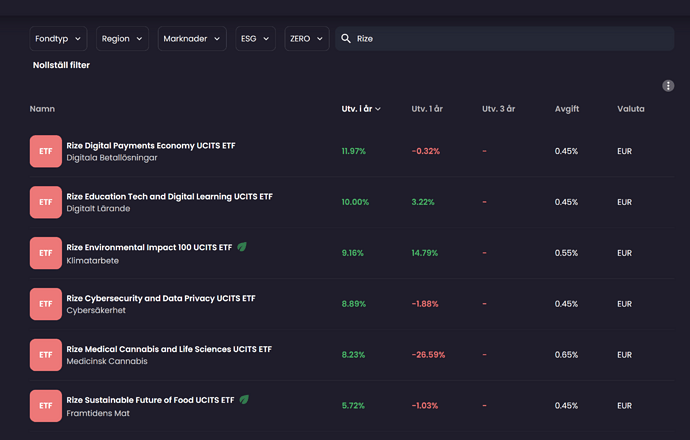The width and height of the screenshot is (690, 440).
Task: Click the Framtidens Mat subtitle
Action: 98,413
